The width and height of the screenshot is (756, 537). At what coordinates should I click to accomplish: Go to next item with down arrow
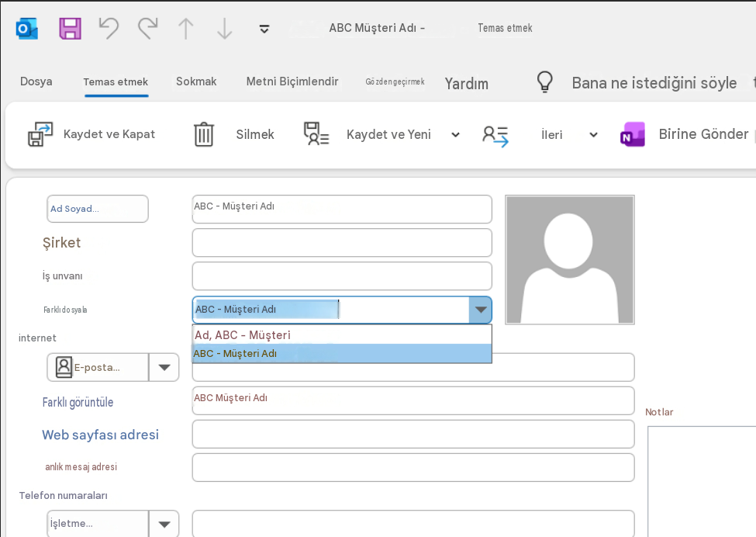(225, 29)
